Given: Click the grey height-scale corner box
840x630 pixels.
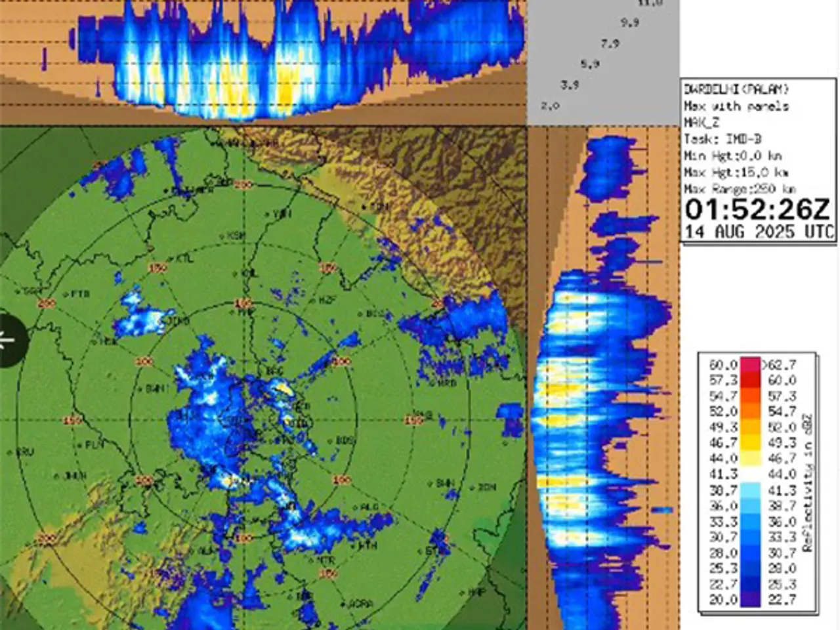Looking at the screenshot, I should [603, 62].
